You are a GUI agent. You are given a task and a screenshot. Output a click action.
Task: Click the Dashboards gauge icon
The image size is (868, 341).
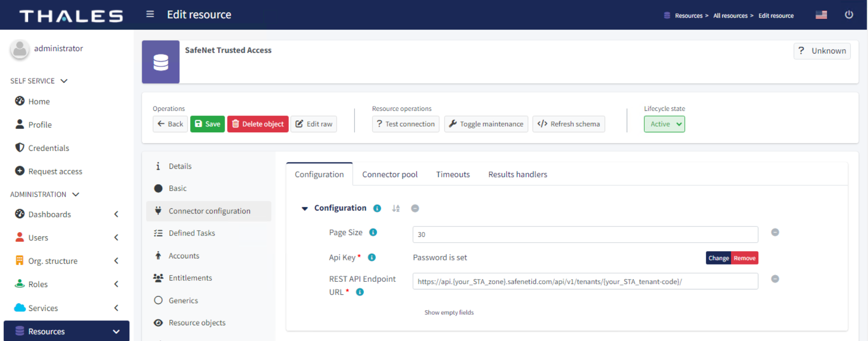click(x=20, y=214)
